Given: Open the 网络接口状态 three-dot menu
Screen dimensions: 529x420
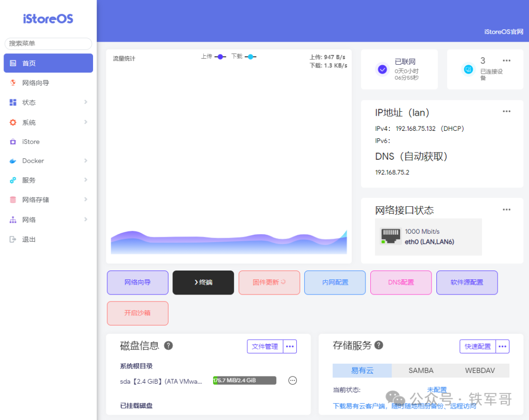Looking at the screenshot, I should 506,210.
